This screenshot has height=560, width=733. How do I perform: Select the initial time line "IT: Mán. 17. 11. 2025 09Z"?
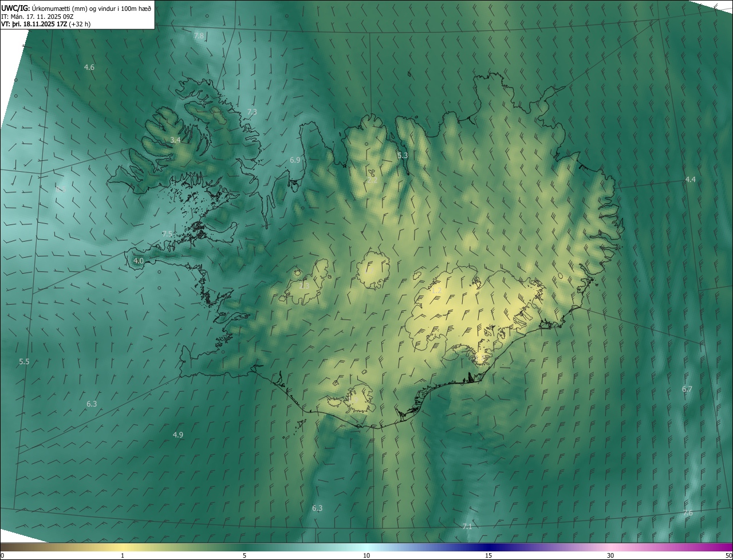38,16
